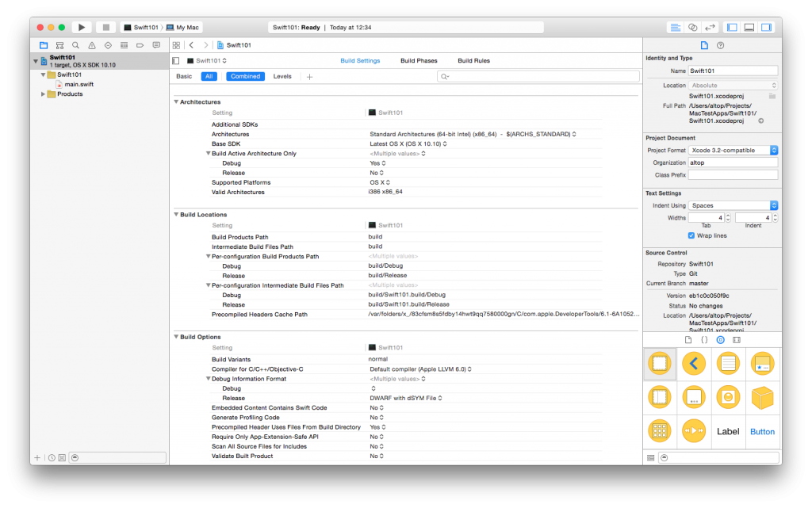Viewport: 812px width, 508px height.
Task: Show the Project navigator folder icon
Action: pos(44,45)
